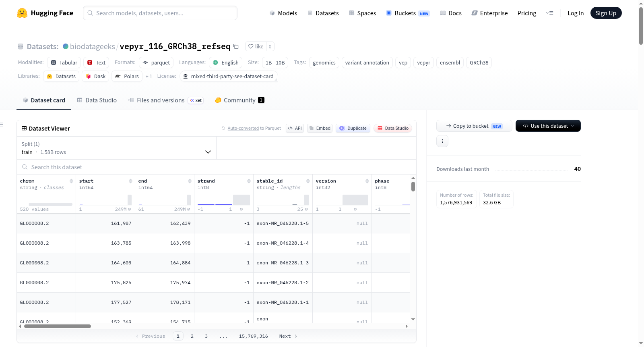The width and height of the screenshot is (644, 347).
Task: Open the Dask library tag
Action: [x=95, y=76]
